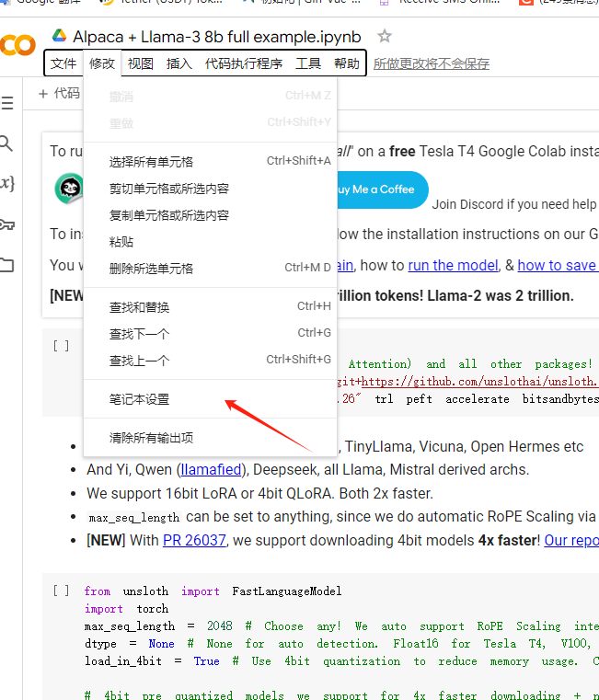599x700 pixels.
Task: Run the pip install code cell
Action: (62, 346)
